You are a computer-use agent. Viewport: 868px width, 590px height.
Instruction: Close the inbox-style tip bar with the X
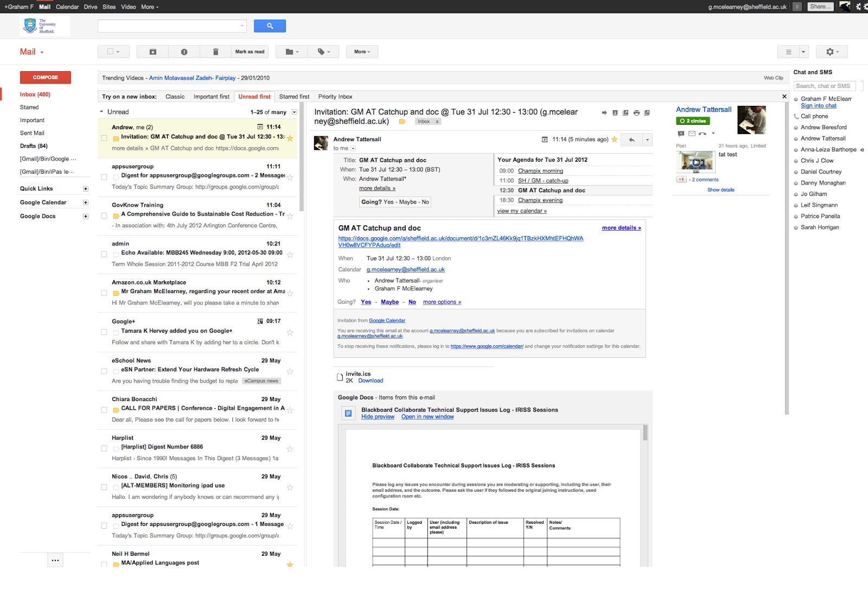coord(784,97)
